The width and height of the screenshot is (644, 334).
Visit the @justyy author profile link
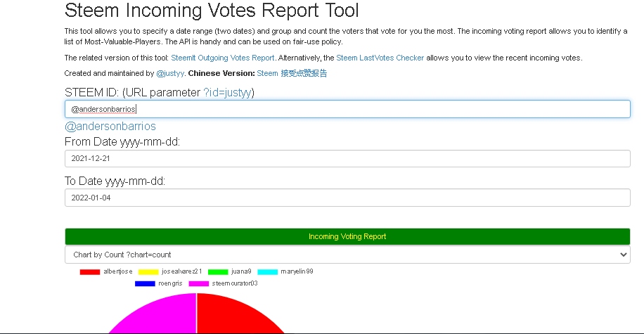[170, 74]
